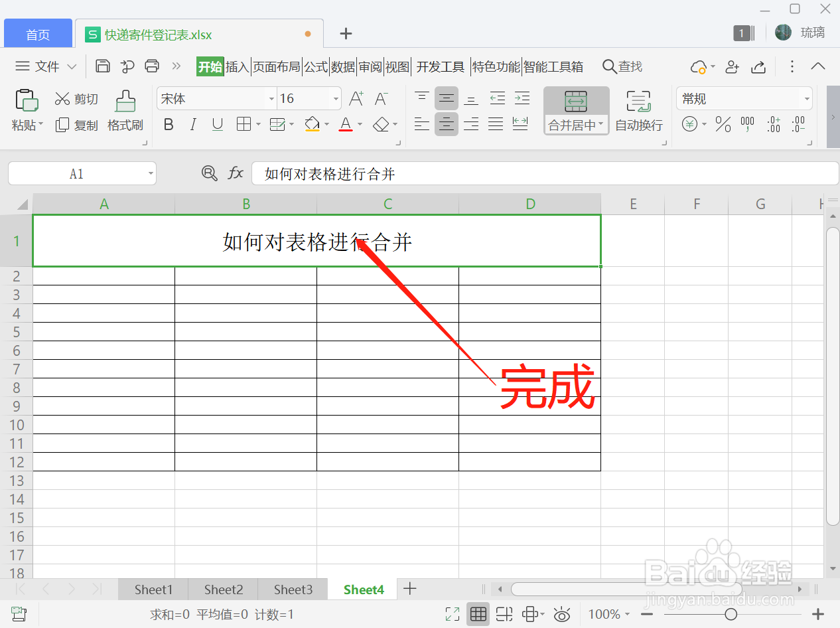The width and height of the screenshot is (840, 628).
Task: Click the Print icon on quick access bar
Action: click(152, 66)
